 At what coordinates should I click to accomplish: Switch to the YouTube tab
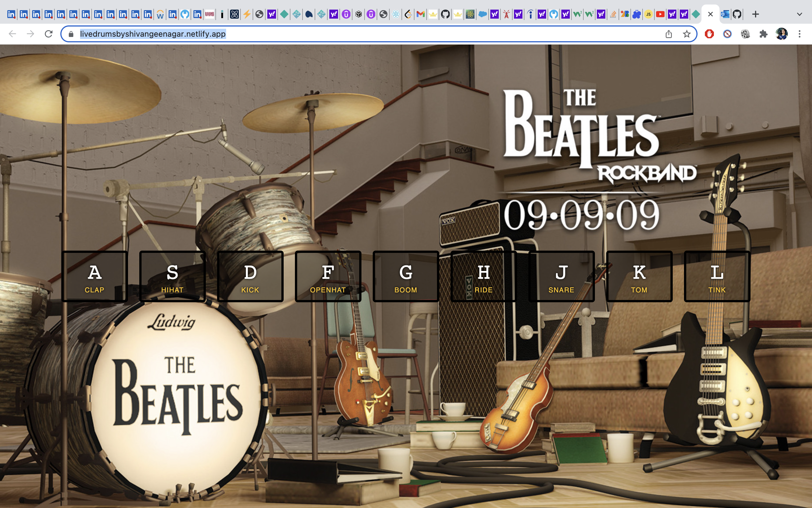[660, 14]
